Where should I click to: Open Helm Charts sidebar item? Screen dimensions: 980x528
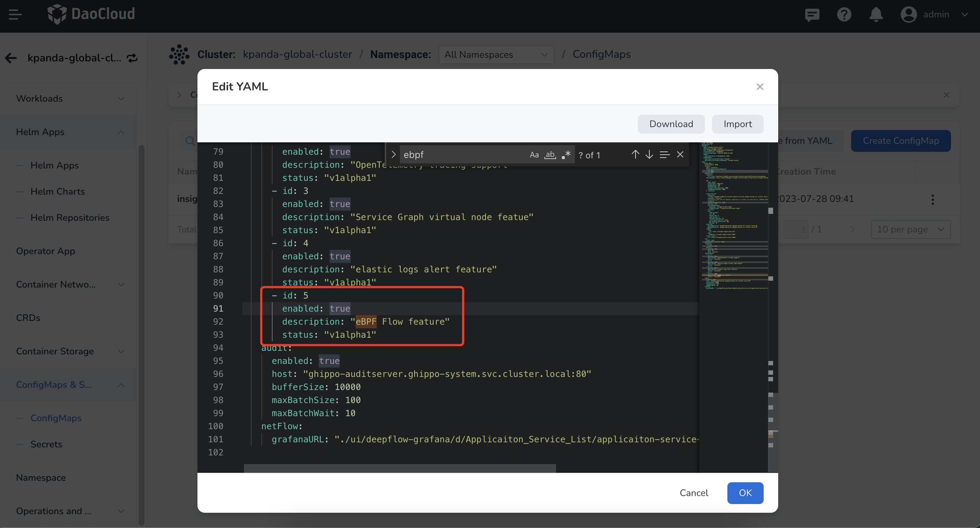[x=57, y=191]
